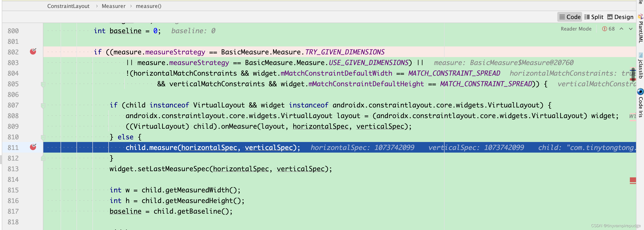The height and width of the screenshot is (230, 644).
Task: Switch to Split view mode
Action: [594, 17]
